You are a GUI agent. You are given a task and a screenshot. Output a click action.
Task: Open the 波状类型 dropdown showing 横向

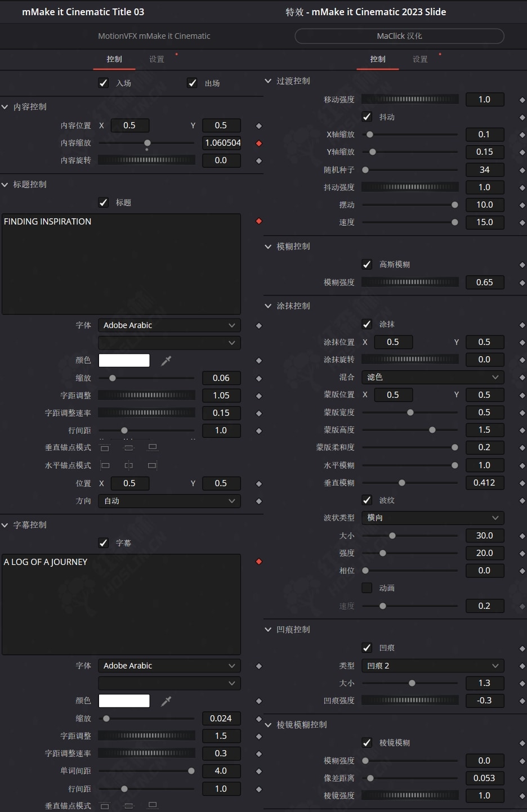click(x=432, y=518)
